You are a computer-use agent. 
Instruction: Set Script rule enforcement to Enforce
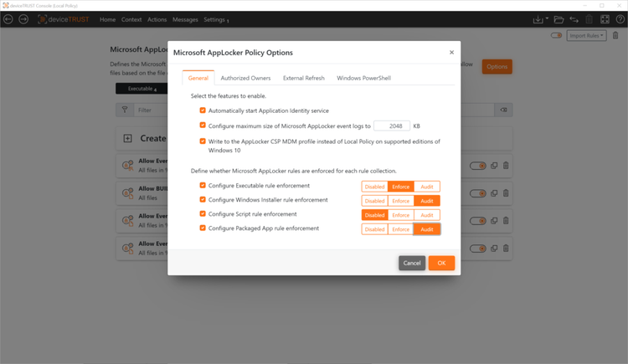(400, 215)
